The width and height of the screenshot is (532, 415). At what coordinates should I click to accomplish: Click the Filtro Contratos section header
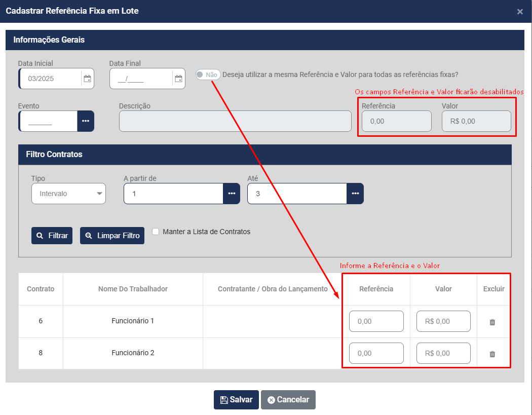(265, 155)
